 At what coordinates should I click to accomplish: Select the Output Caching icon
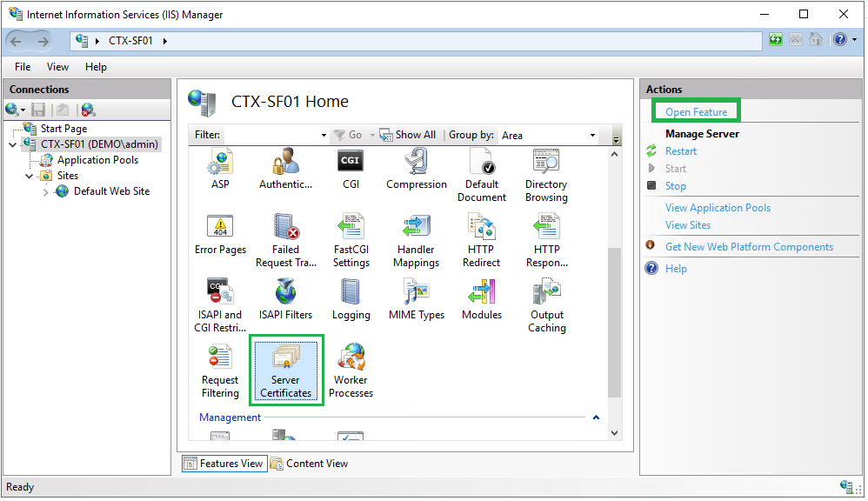pos(546,304)
